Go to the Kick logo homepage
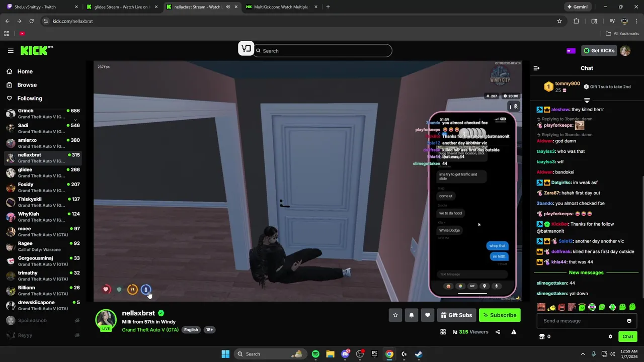 coord(36,50)
